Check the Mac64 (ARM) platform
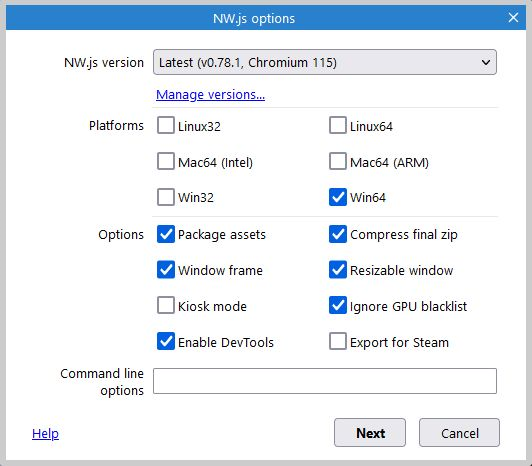 pos(338,161)
